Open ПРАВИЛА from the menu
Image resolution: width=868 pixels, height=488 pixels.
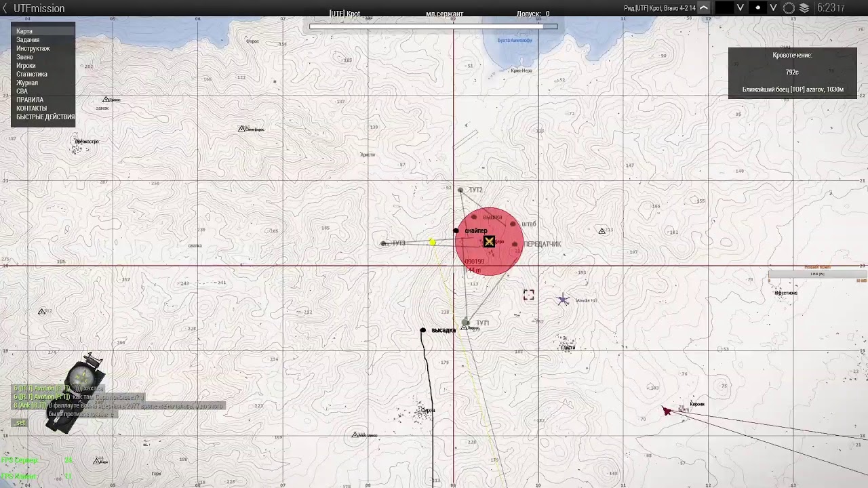click(x=43, y=100)
